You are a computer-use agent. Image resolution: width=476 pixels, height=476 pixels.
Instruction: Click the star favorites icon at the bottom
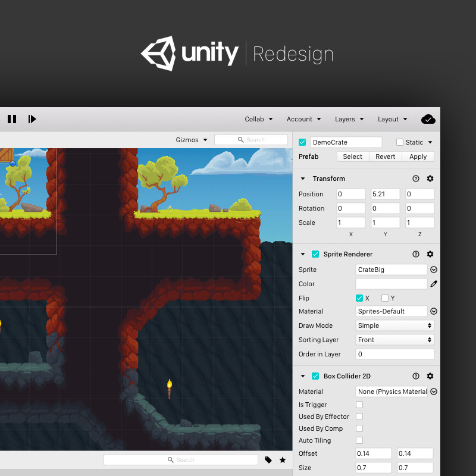[283, 460]
